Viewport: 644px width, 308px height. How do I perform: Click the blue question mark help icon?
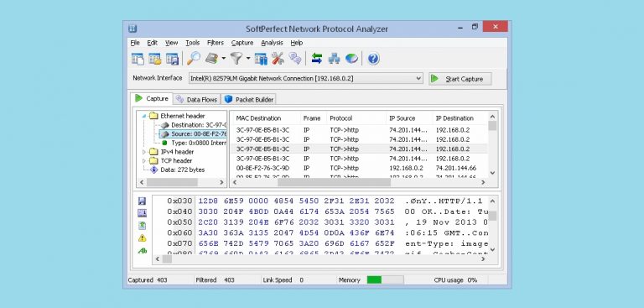coord(373,59)
